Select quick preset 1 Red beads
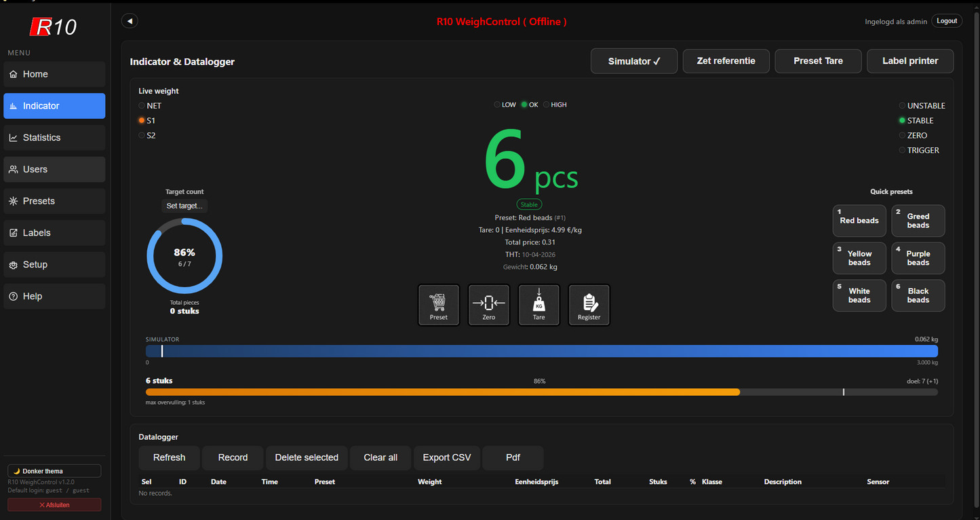 tap(859, 221)
